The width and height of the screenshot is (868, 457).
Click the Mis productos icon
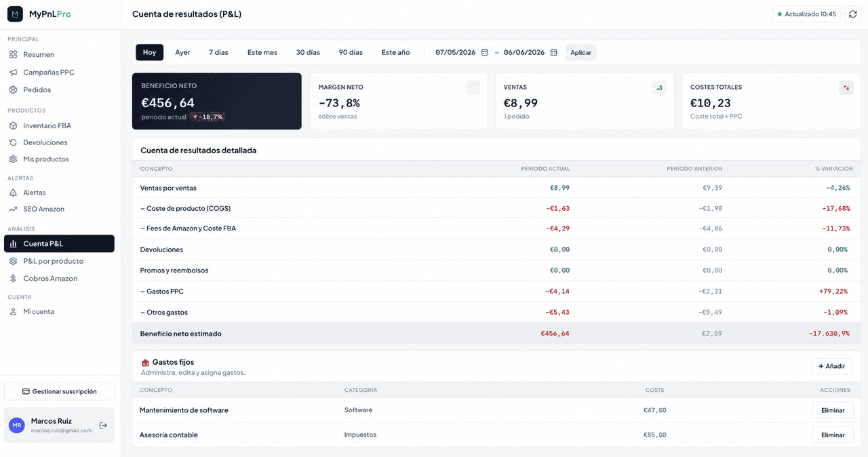[x=13, y=159]
